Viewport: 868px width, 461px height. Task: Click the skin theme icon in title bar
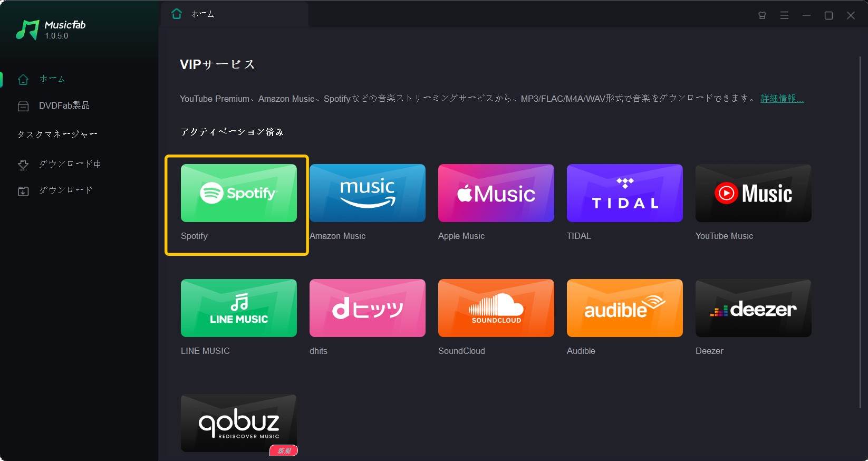tap(762, 15)
